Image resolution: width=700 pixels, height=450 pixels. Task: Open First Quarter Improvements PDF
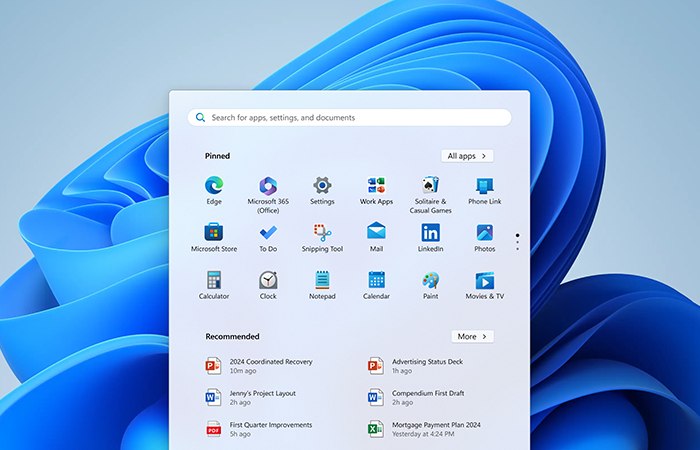(259, 429)
